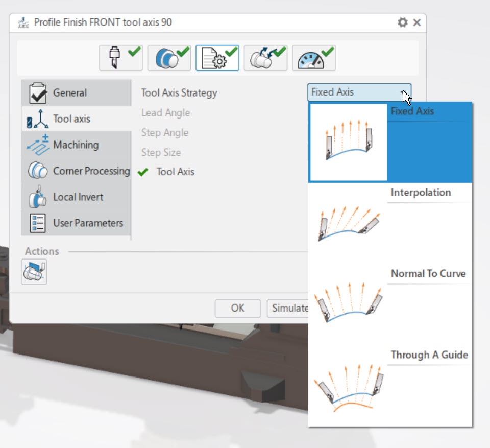Open the Corner Processing tab
490x448 pixels.
point(76,171)
